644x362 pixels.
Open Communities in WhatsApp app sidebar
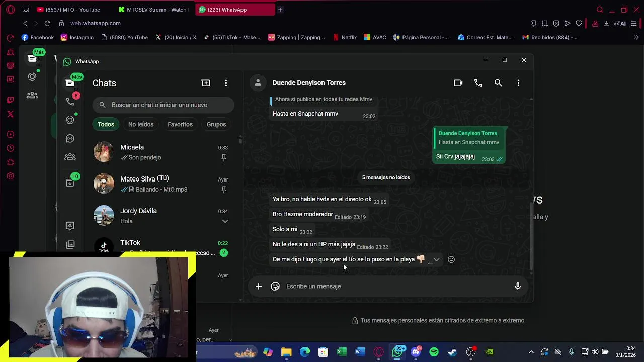coord(70,157)
